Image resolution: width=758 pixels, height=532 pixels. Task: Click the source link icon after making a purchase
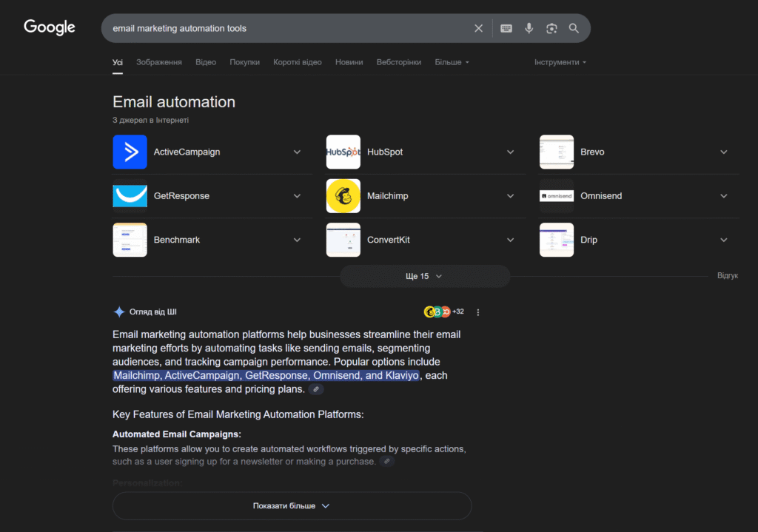[386, 462]
